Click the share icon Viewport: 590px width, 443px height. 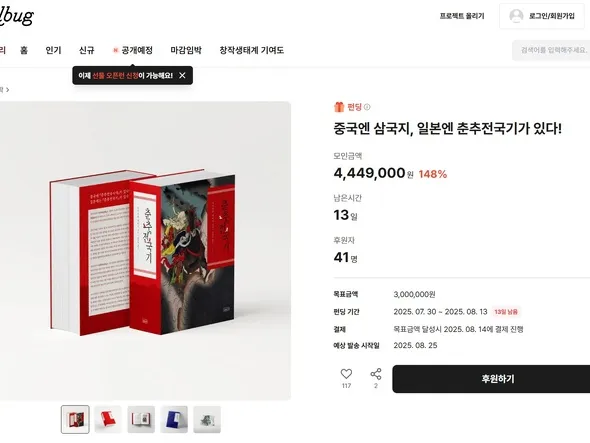(376, 374)
